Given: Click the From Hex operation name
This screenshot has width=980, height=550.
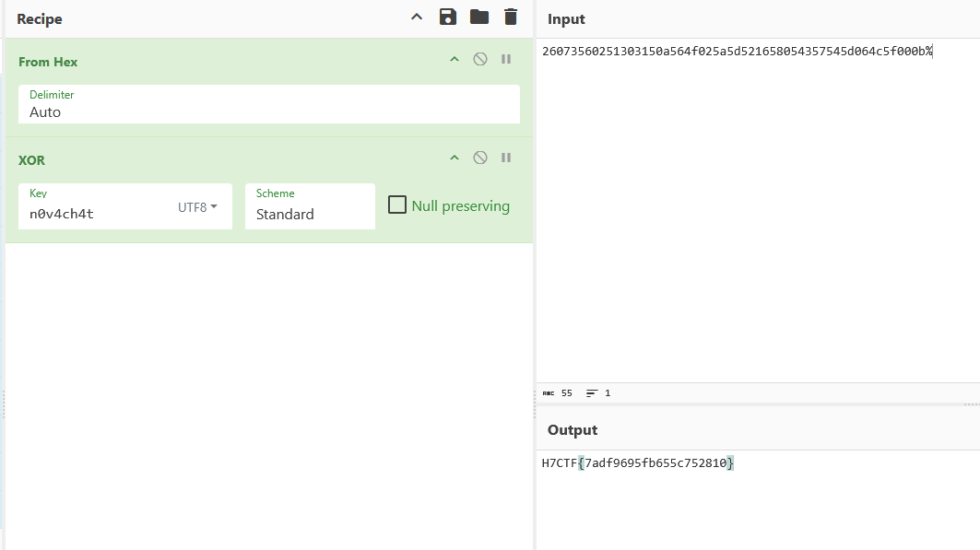Looking at the screenshot, I should click(48, 62).
